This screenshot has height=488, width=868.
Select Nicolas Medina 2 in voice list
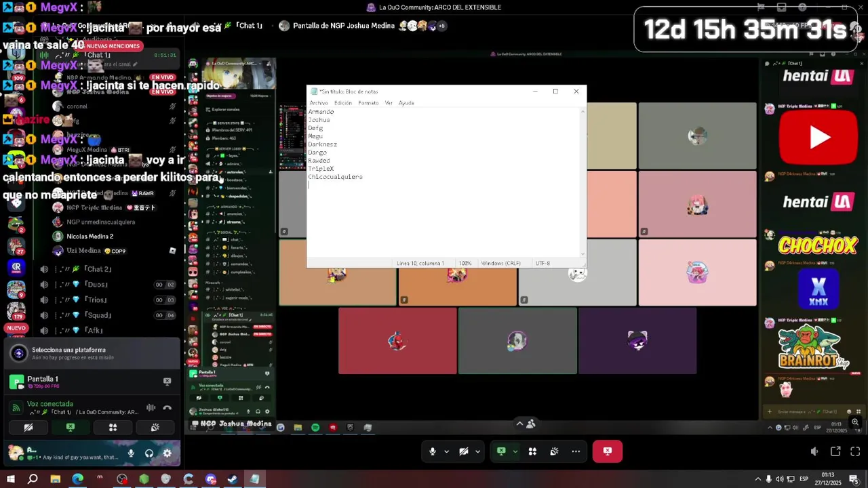tap(90, 237)
